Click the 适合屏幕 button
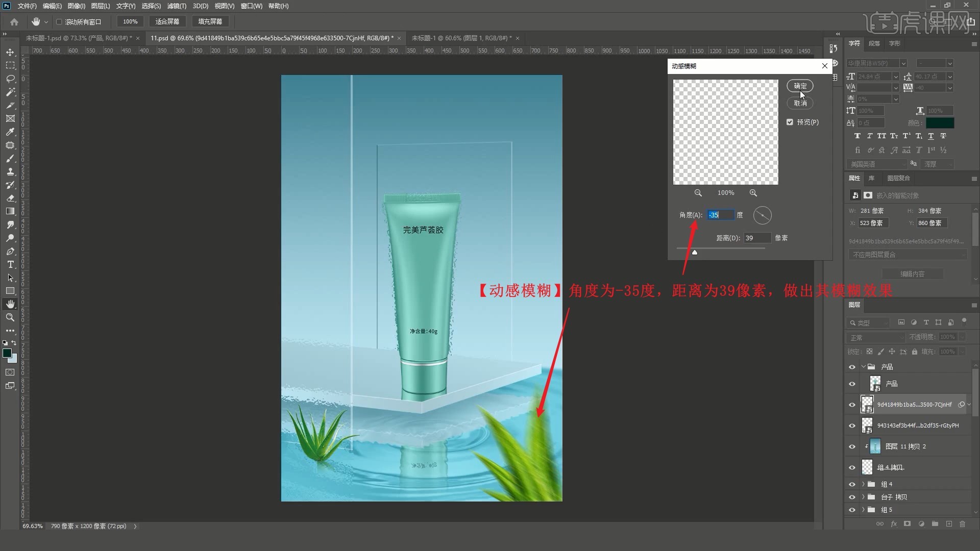 [167, 21]
